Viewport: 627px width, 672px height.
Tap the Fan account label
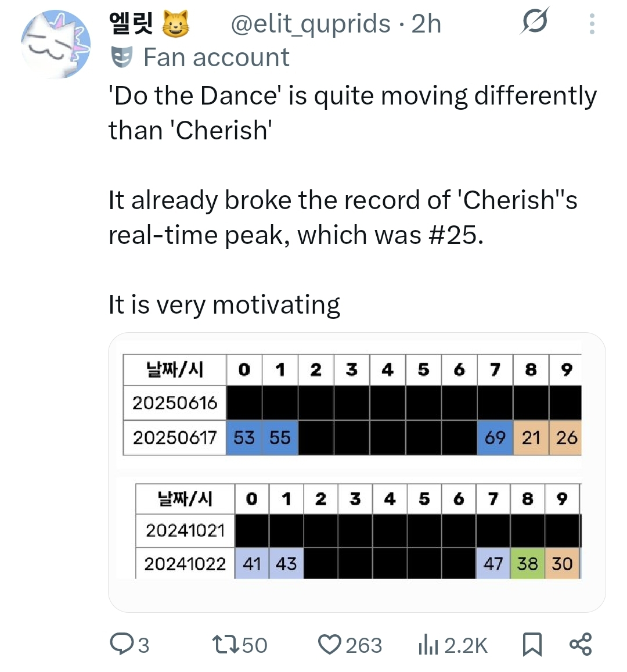click(x=217, y=58)
